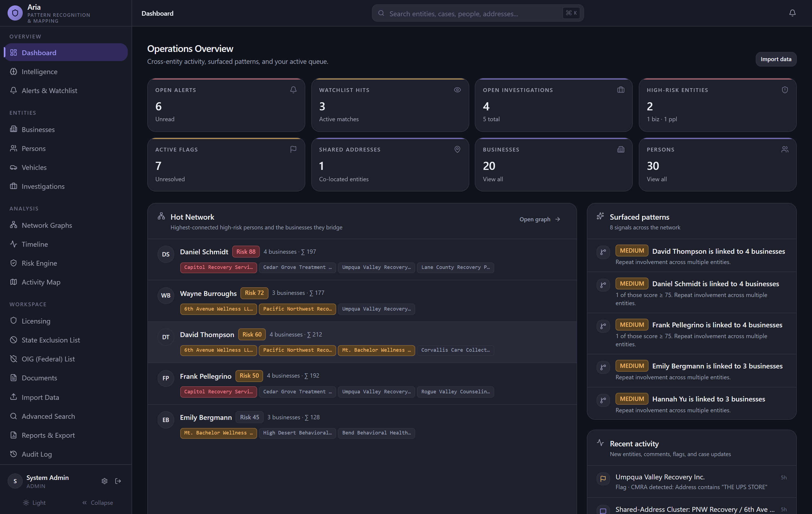Go to Licensing workspace
The image size is (812, 514).
(66, 321)
